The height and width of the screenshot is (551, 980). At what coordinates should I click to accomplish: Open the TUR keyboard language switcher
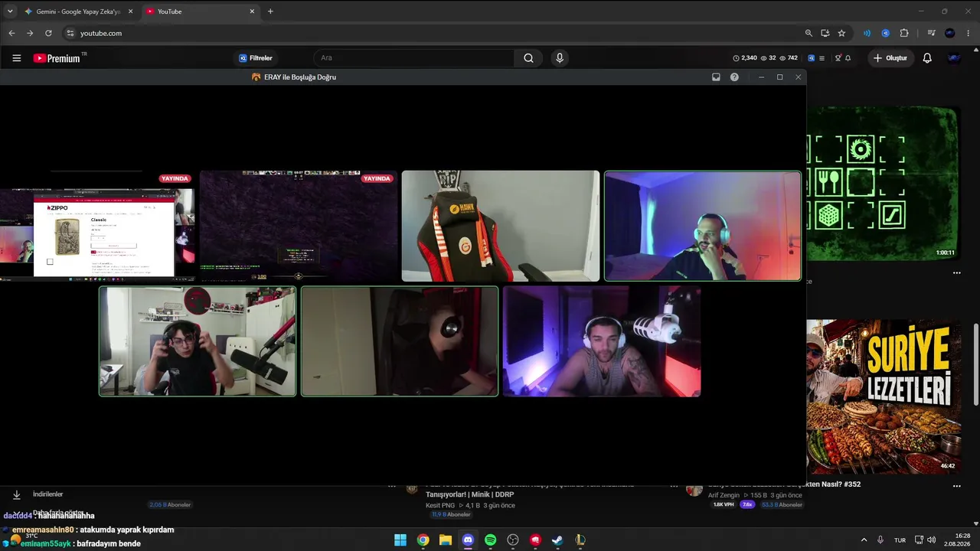[900, 540]
